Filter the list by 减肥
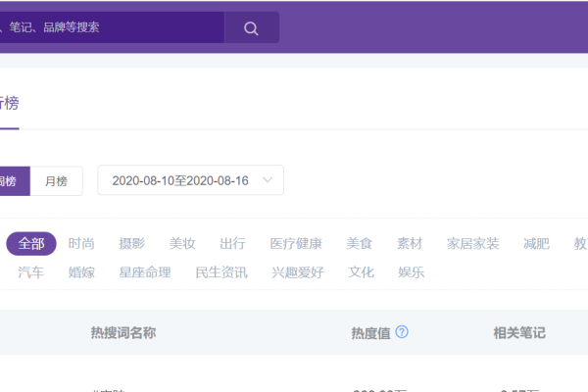Viewport: 588px width, 392px height. click(x=536, y=243)
